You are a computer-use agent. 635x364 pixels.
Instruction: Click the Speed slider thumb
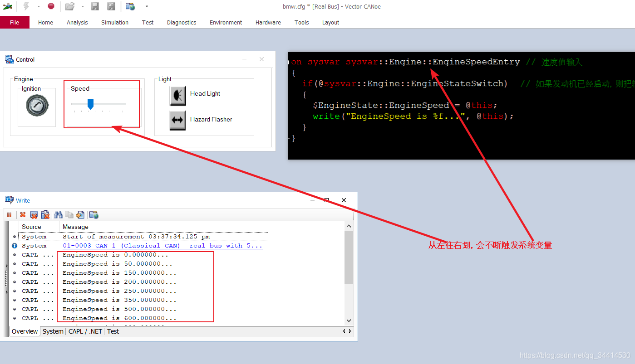[x=90, y=105]
